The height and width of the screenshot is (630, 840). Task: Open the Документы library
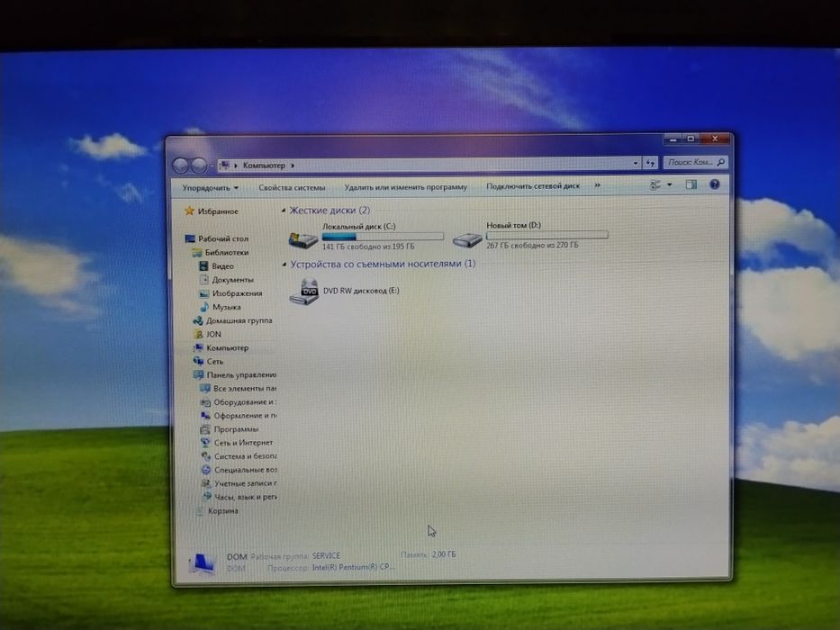point(232,280)
